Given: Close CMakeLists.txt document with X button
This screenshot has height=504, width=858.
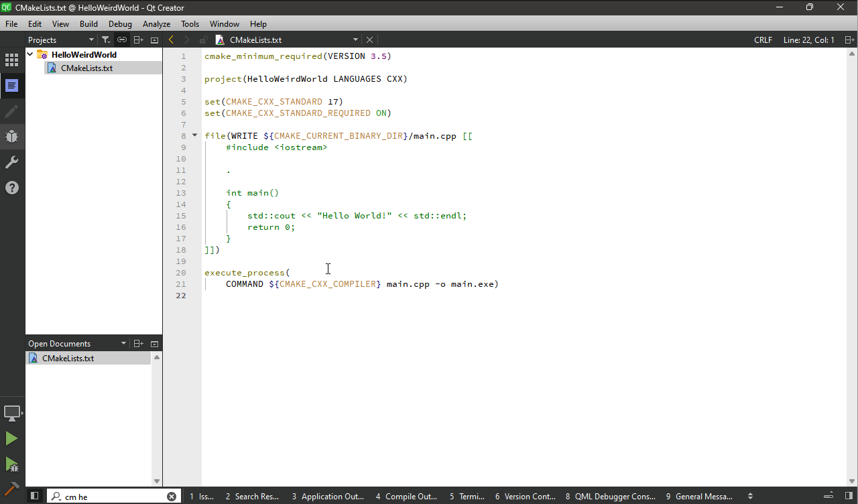Looking at the screenshot, I should pyautogui.click(x=369, y=40).
